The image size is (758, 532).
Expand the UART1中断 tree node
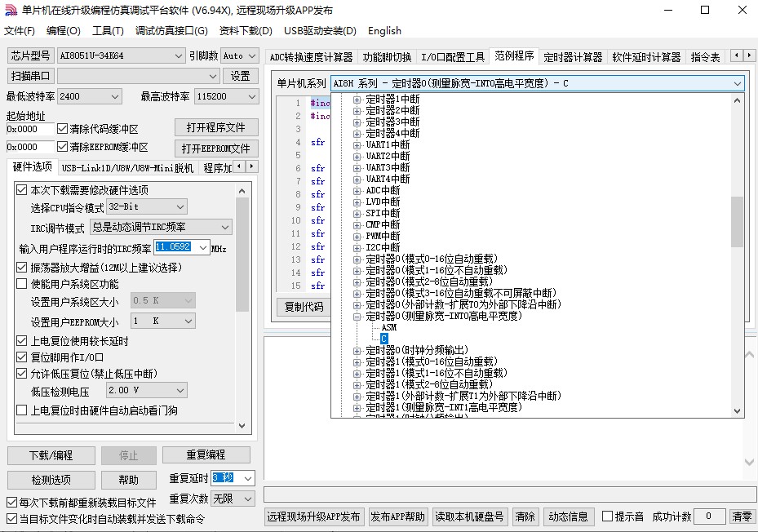tap(357, 144)
